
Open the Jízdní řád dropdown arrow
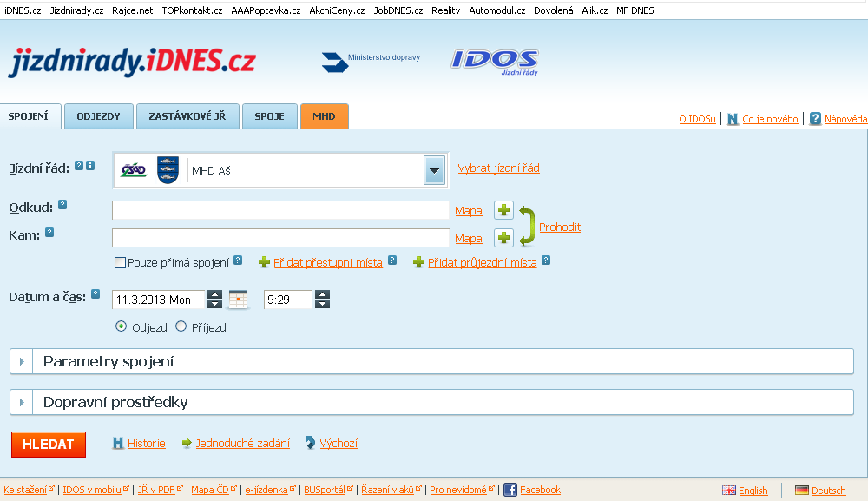pyautogui.click(x=435, y=170)
